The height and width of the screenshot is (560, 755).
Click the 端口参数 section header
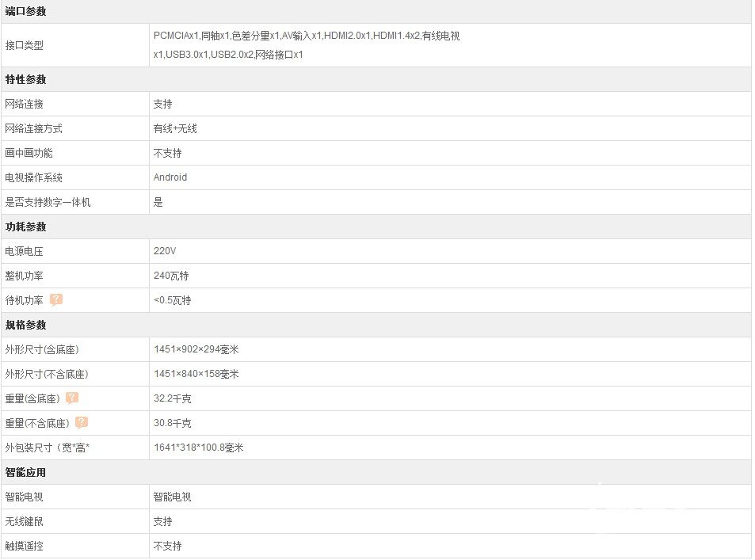point(25,11)
